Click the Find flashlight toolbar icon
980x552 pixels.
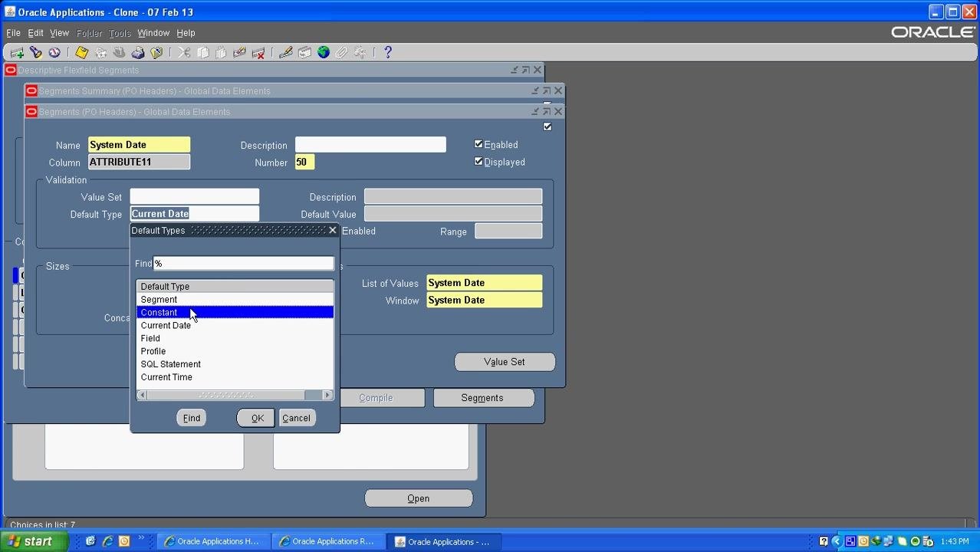coord(36,53)
